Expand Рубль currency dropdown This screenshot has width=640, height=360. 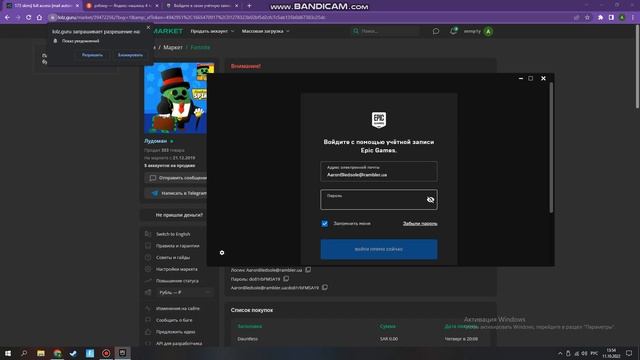pos(184,293)
